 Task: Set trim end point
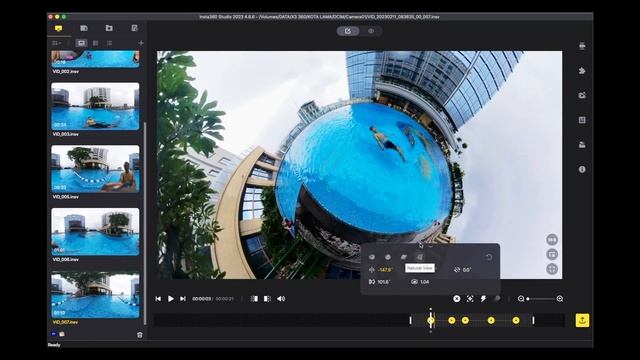[x=267, y=299]
